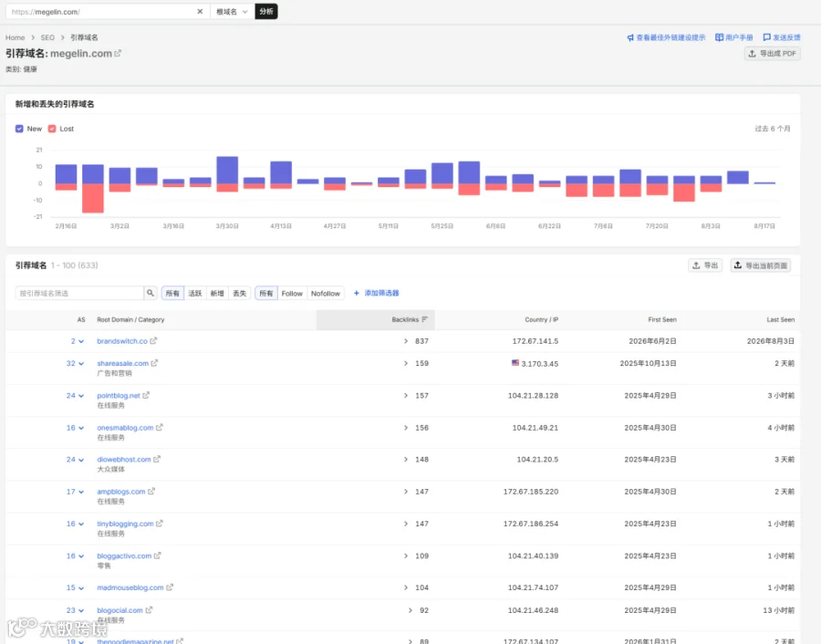The height and width of the screenshot is (644, 821).
Task: Open the external link icon next to brandswitch.co
Action: click(x=153, y=341)
